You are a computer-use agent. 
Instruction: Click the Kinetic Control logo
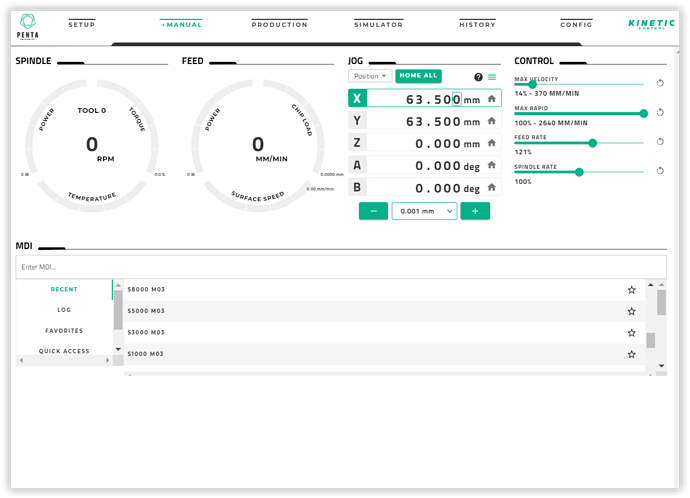point(651,24)
